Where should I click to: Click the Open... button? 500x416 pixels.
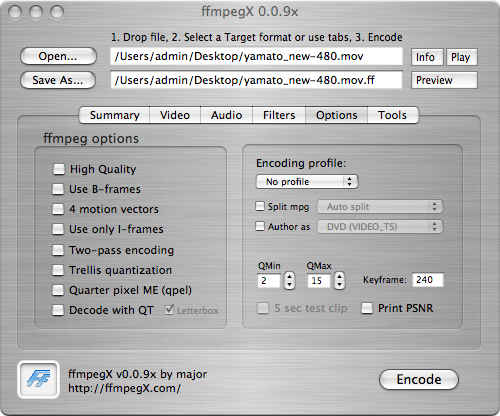58,56
